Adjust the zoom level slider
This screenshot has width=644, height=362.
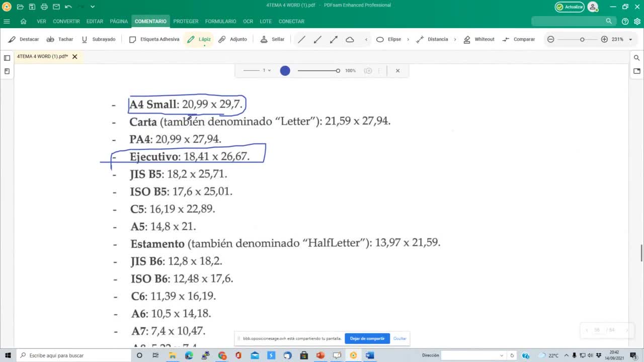point(579,39)
